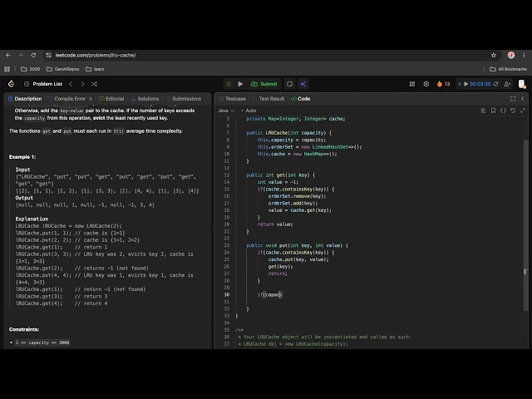Screen dimensions: 532x399
Task: Click the '1 <= capacity <= 3000' constraint
Action: (x=42, y=342)
